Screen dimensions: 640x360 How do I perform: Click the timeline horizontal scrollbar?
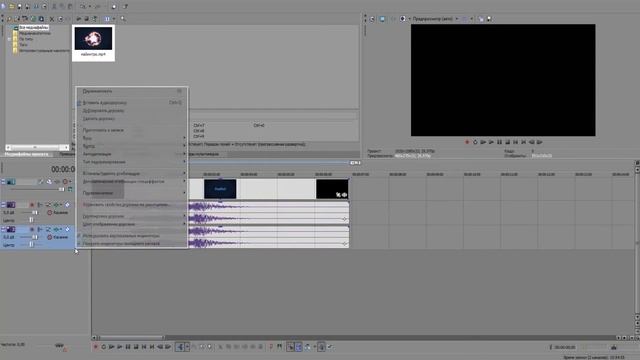(131, 338)
